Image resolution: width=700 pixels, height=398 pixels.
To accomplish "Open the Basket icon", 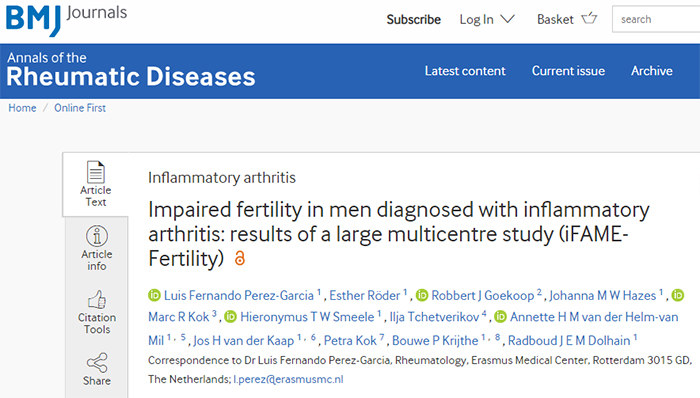I will (x=589, y=19).
